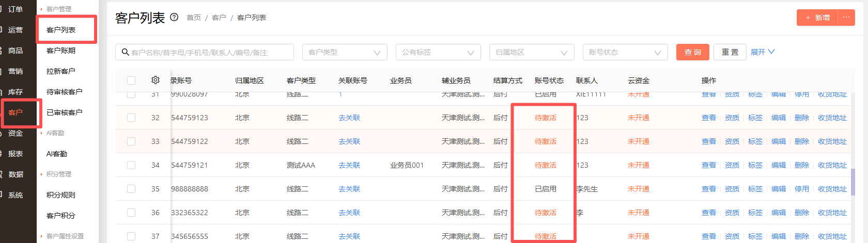
Task: Select checkbox for row 35
Action: coord(131,189)
